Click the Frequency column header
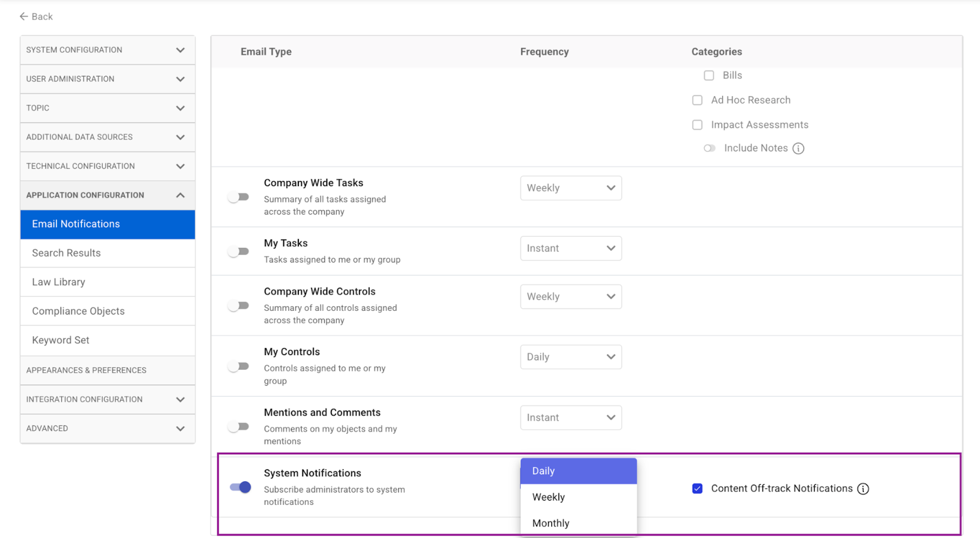The width and height of the screenshot is (980, 538). (x=545, y=52)
